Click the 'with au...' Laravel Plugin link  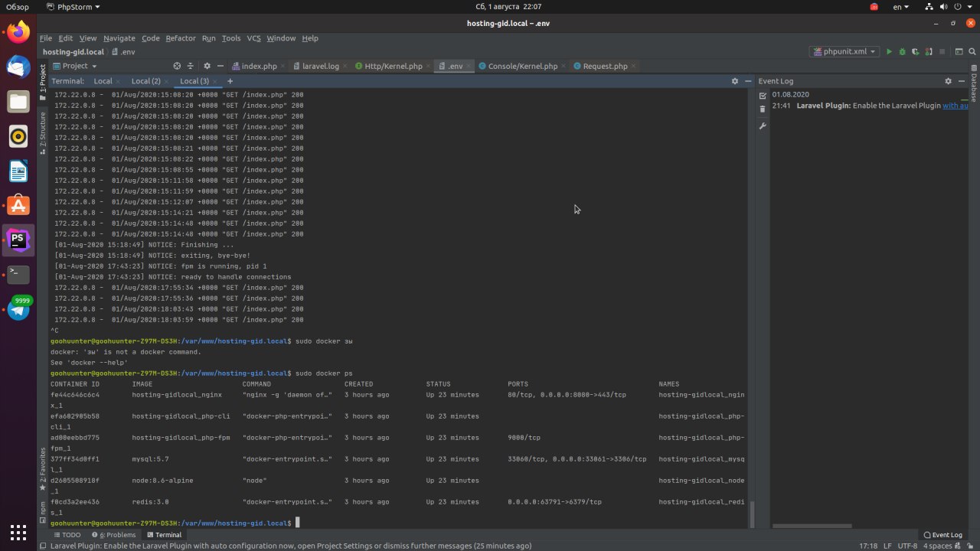[x=955, y=106]
